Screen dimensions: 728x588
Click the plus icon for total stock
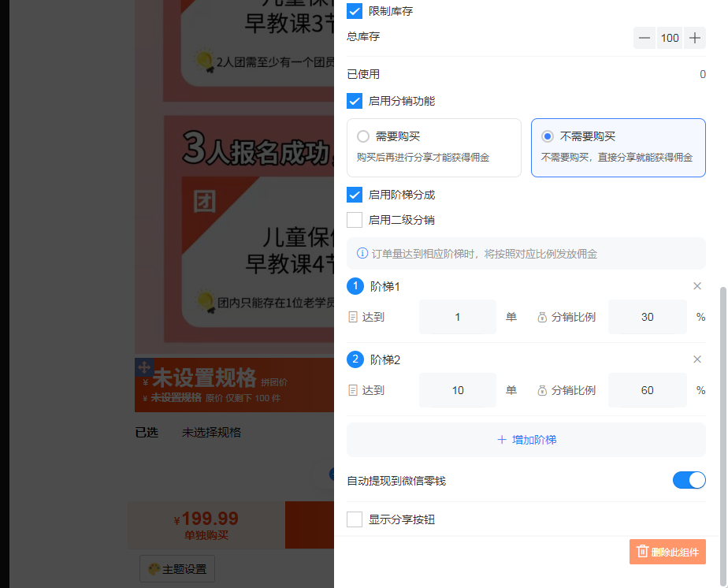point(694,38)
